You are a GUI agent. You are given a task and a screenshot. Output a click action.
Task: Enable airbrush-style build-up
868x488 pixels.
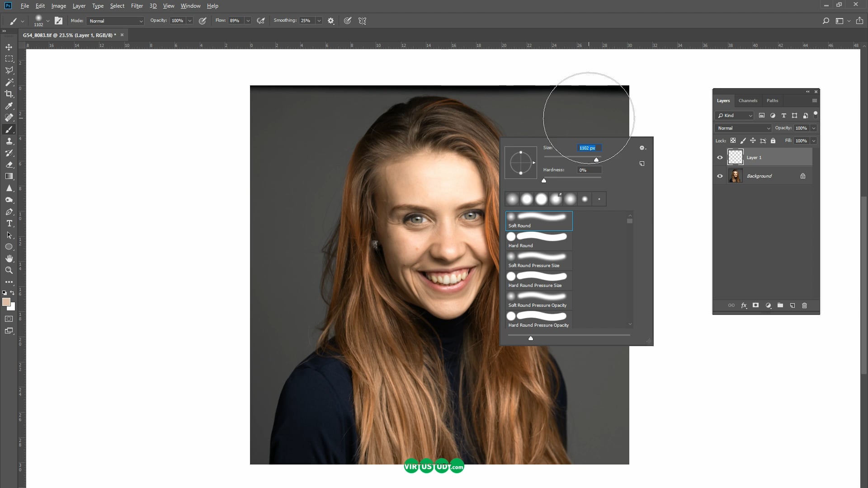(261, 21)
